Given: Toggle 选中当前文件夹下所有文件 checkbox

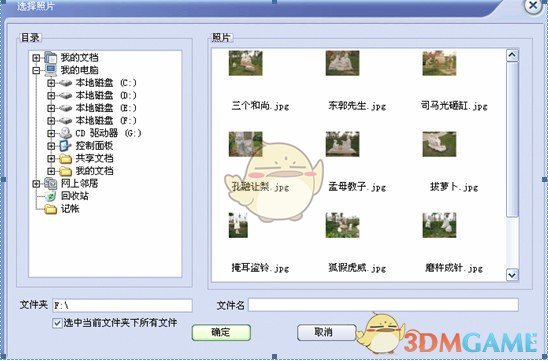Looking at the screenshot, I should [57, 323].
